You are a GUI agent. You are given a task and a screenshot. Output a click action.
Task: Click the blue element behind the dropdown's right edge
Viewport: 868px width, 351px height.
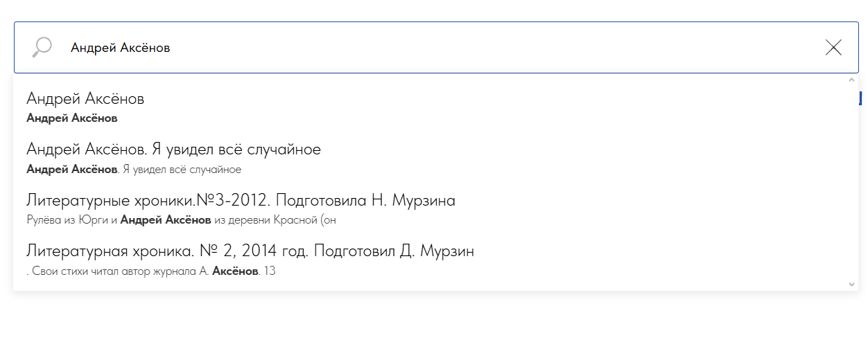(860, 98)
